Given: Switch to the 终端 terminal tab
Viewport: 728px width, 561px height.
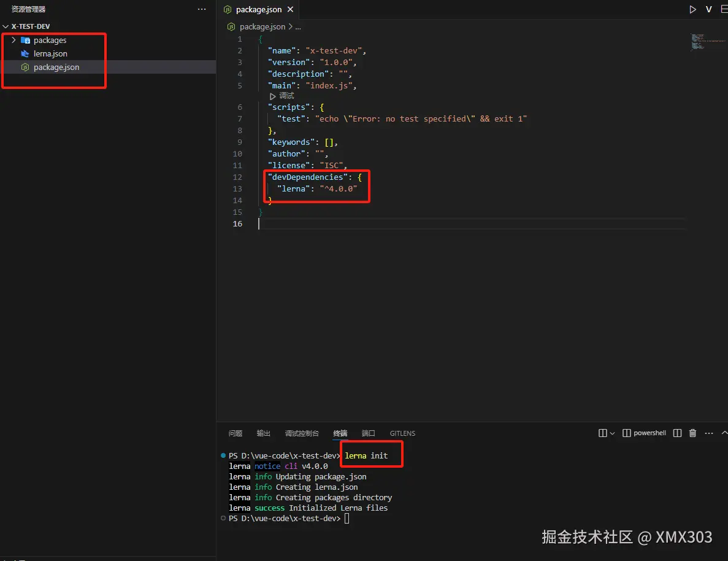Looking at the screenshot, I should 340,433.
